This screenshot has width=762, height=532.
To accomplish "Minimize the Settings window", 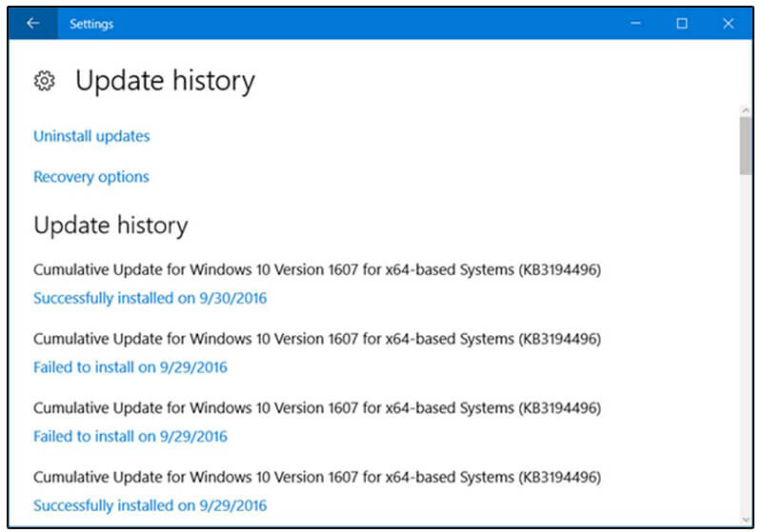I will pyautogui.click(x=635, y=23).
